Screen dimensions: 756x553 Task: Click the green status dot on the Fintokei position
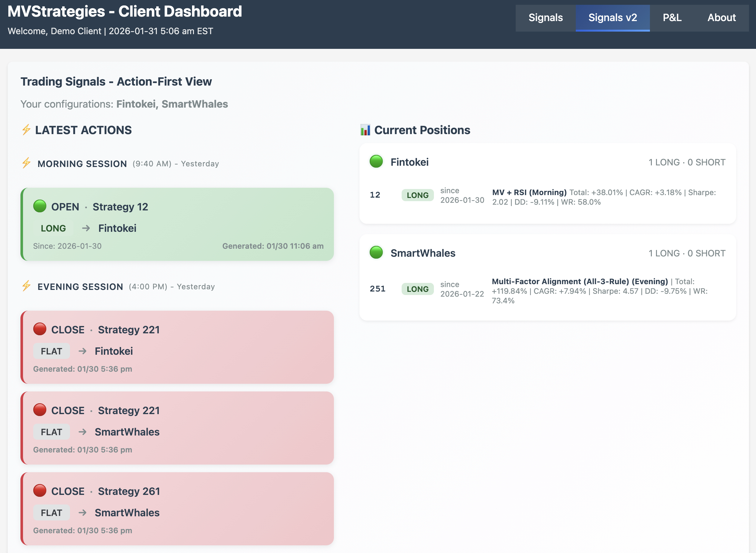tap(376, 162)
